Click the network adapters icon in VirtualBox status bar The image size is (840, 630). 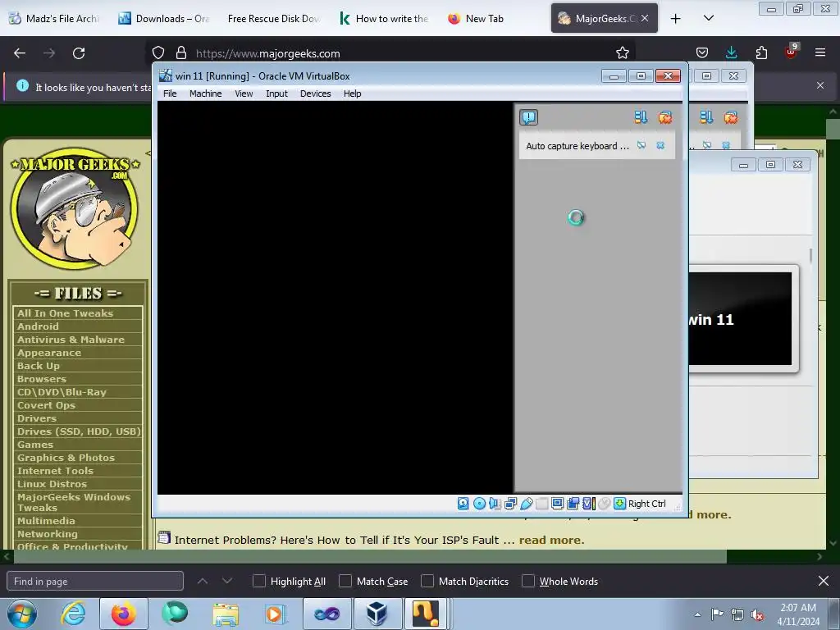[510, 504]
